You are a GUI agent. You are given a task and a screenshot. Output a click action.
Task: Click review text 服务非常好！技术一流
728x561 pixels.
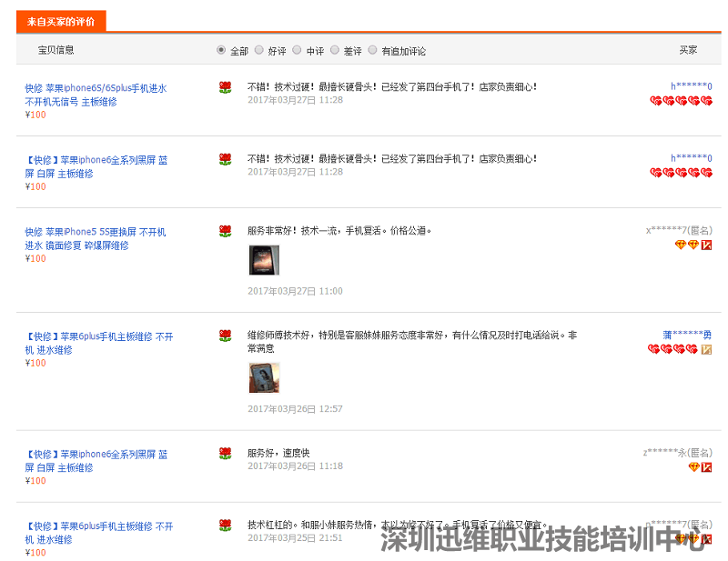339,231
